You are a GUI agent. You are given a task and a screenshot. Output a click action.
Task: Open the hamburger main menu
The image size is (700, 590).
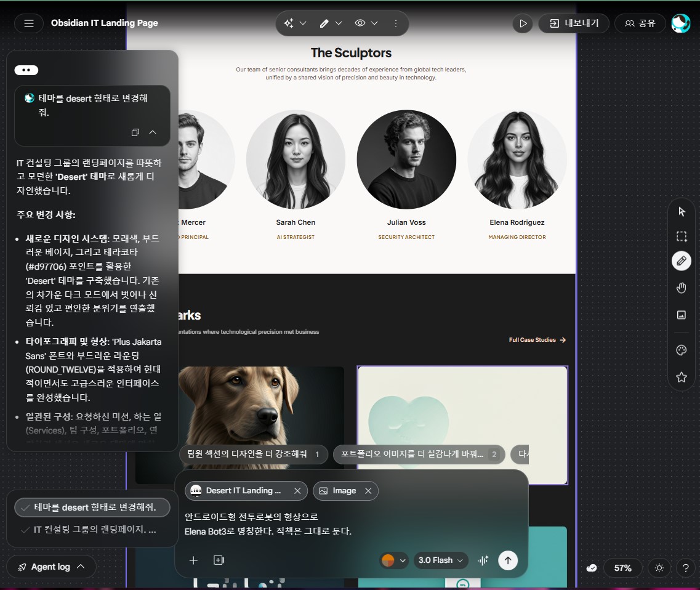click(x=28, y=23)
